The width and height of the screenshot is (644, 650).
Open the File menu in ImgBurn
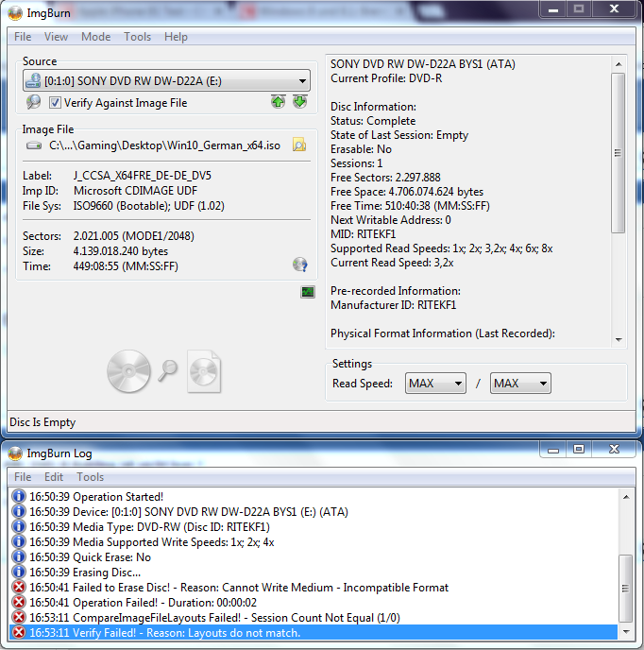pos(23,37)
